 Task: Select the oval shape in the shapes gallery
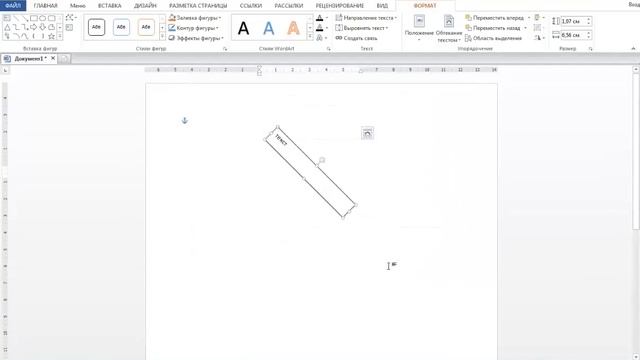[x=42, y=18]
